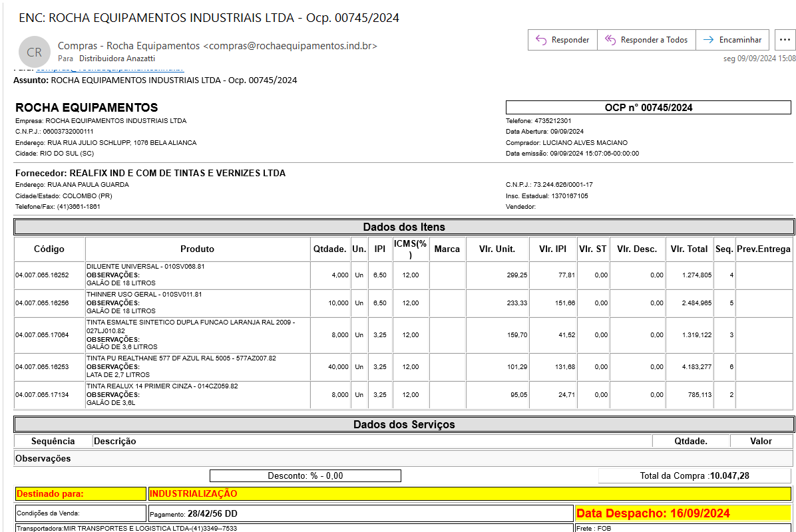This screenshot has height=532, width=796.
Task: Click the OCP n° 00745/2024 box
Action: point(648,108)
